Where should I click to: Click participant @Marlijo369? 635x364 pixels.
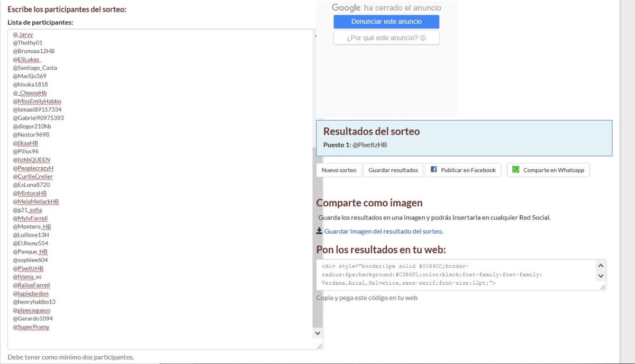[x=30, y=76]
